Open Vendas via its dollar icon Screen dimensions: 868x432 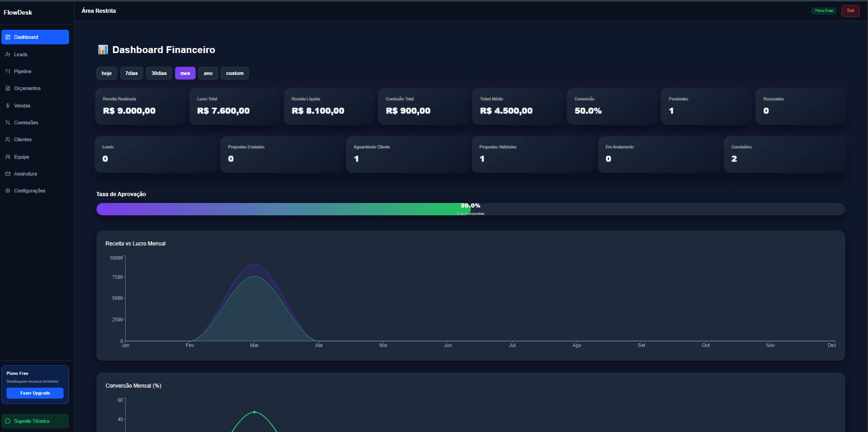pos(8,105)
